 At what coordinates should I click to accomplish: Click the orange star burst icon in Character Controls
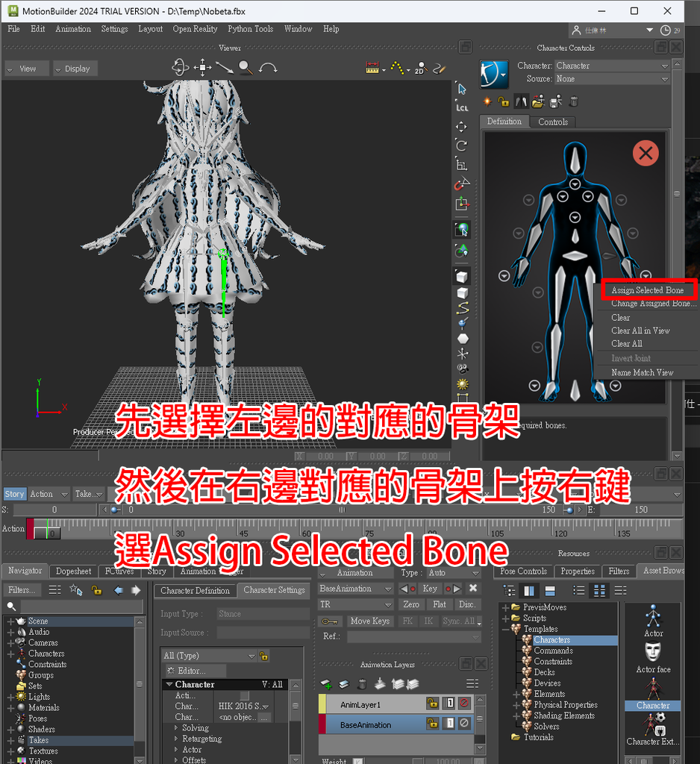(487, 101)
